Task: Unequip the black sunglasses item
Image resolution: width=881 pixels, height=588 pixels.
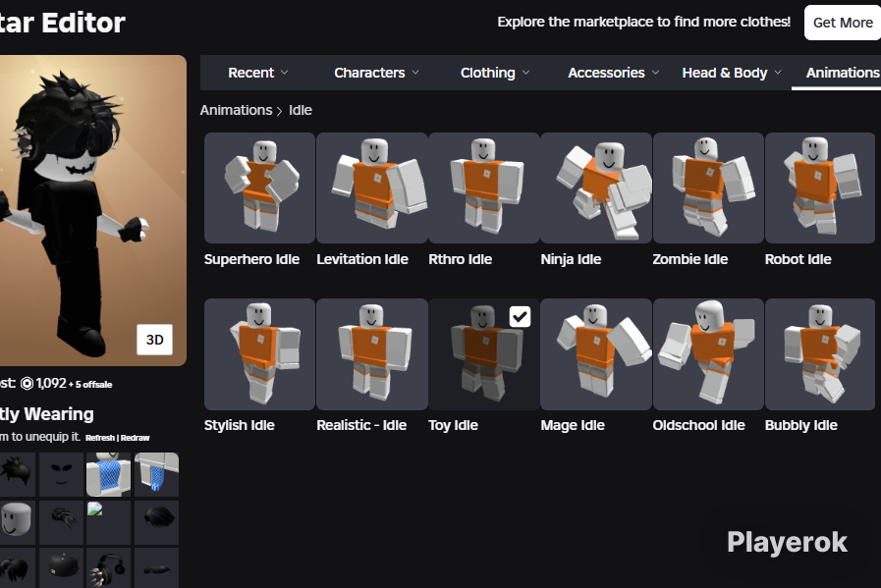Action: [157, 567]
